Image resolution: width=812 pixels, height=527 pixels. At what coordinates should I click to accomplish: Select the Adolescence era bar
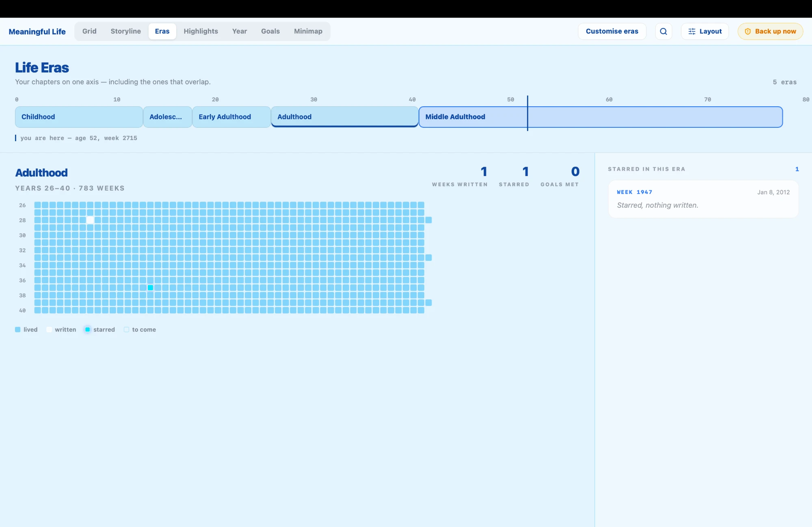[x=167, y=117]
